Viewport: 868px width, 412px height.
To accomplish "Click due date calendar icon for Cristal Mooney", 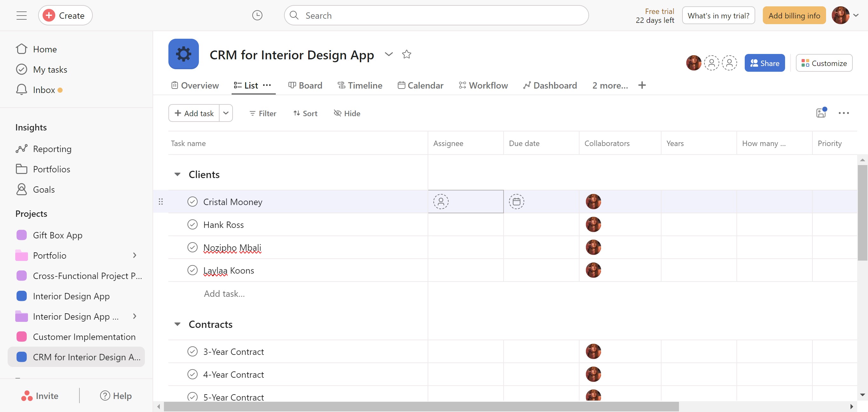I will pos(516,202).
